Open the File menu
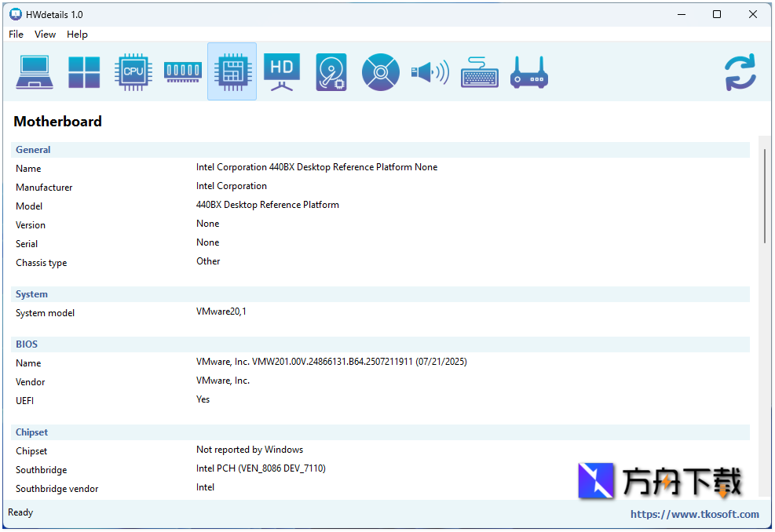This screenshot has width=775, height=532. 16,34
